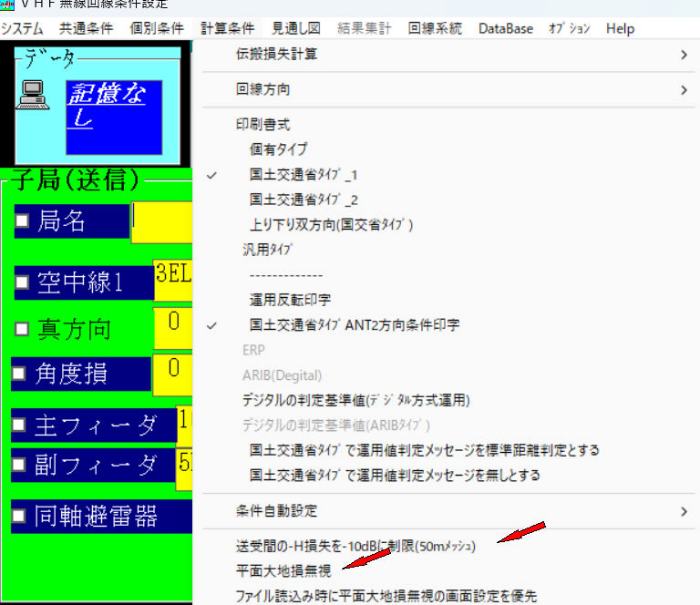
Task: Toggle the 空中線1 checkbox
Action: 22,282
